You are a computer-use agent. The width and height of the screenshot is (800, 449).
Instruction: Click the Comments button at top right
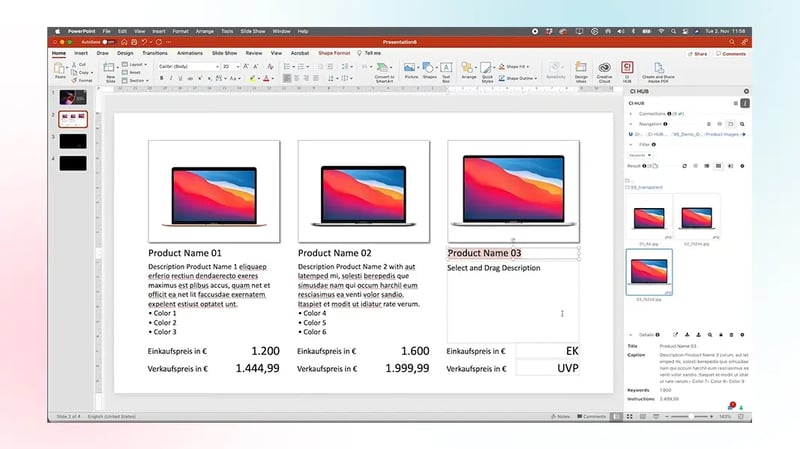(x=730, y=54)
